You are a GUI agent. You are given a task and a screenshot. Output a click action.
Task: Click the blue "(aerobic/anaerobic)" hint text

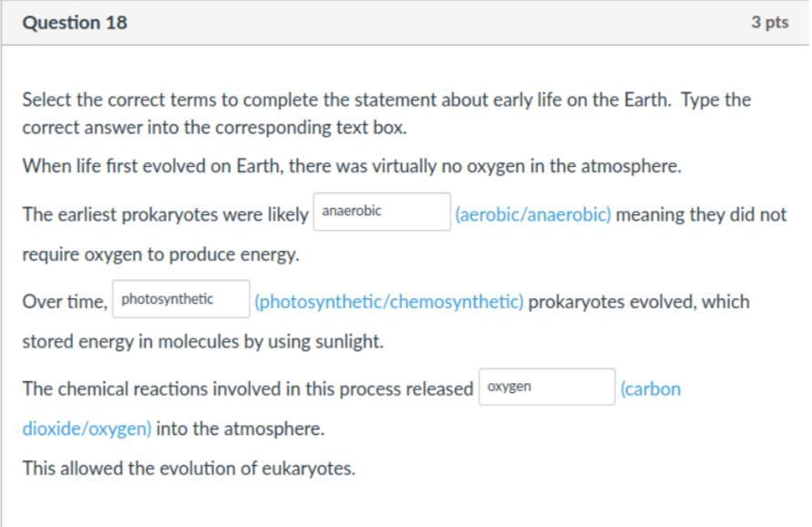pos(533,215)
